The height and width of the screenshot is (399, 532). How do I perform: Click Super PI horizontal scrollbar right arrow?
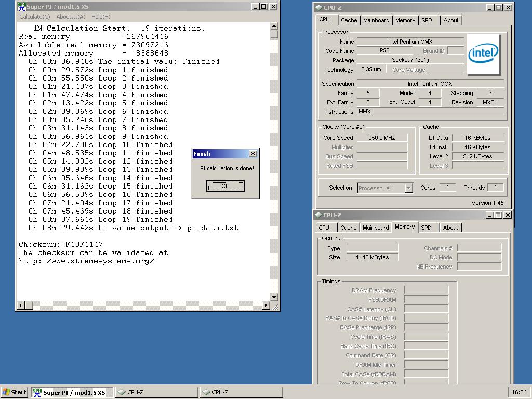(267, 305)
